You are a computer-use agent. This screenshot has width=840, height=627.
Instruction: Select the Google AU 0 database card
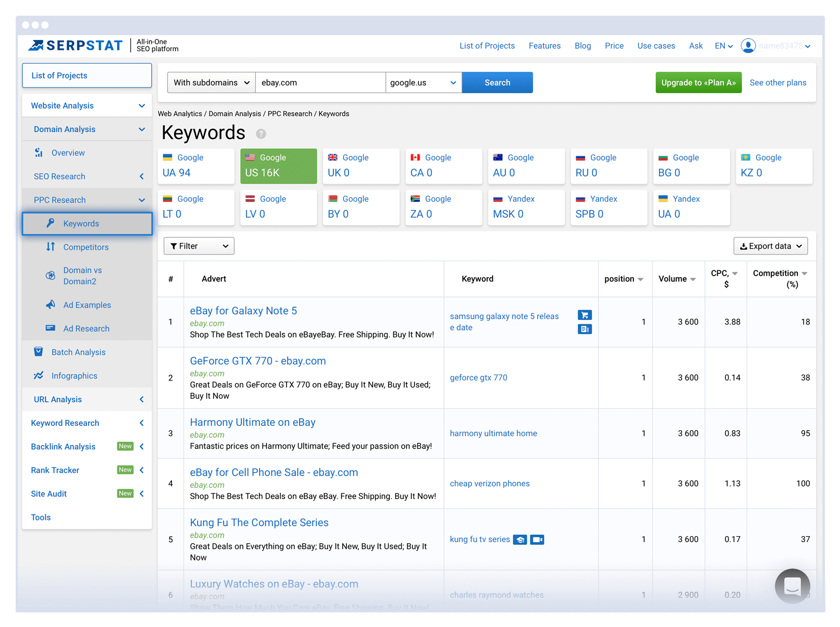(x=526, y=166)
